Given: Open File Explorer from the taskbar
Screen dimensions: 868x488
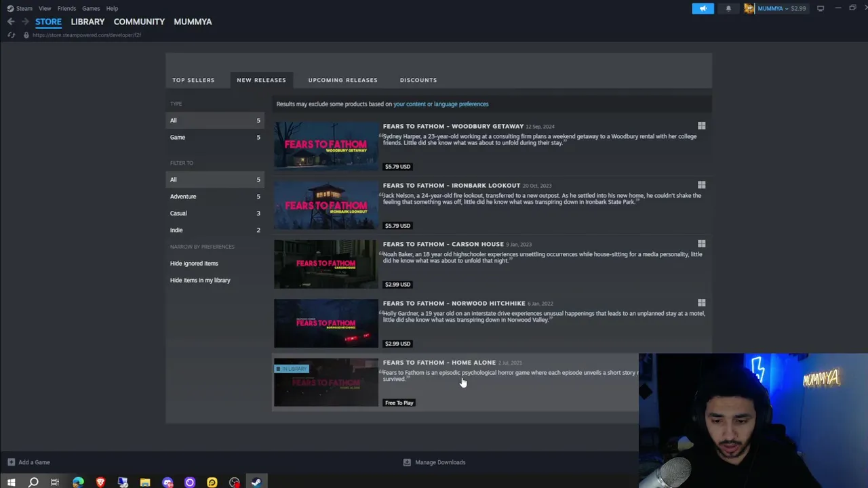Looking at the screenshot, I should [x=145, y=482].
